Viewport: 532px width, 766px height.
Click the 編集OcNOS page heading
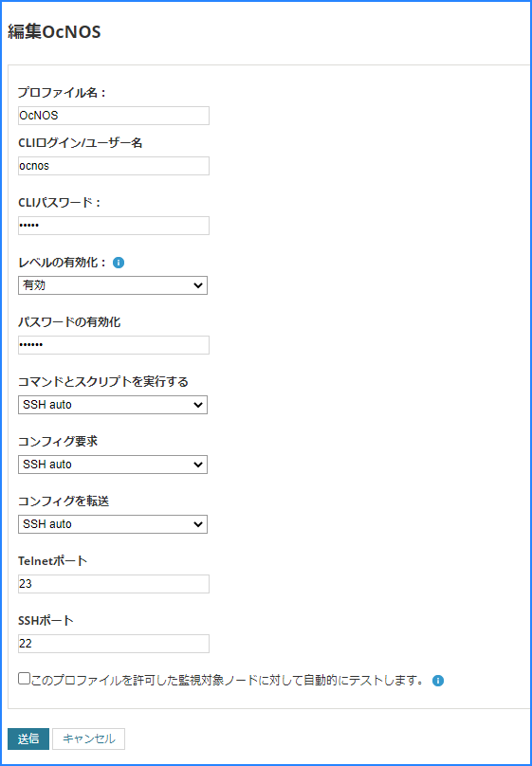tap(54, 32)
